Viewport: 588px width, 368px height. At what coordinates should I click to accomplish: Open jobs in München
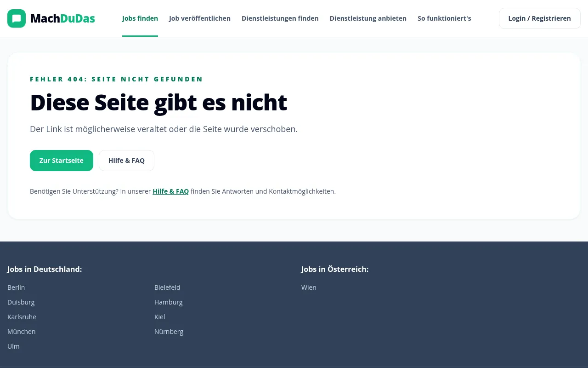(22, 332)
